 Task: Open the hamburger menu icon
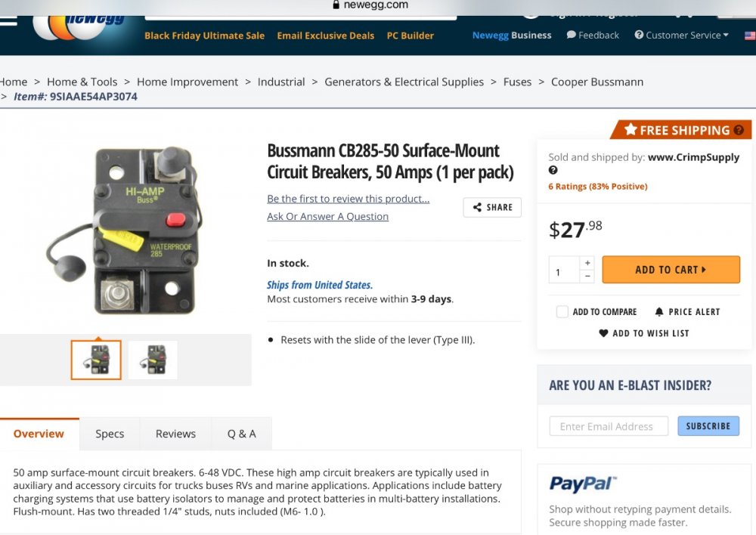(8, 20)
